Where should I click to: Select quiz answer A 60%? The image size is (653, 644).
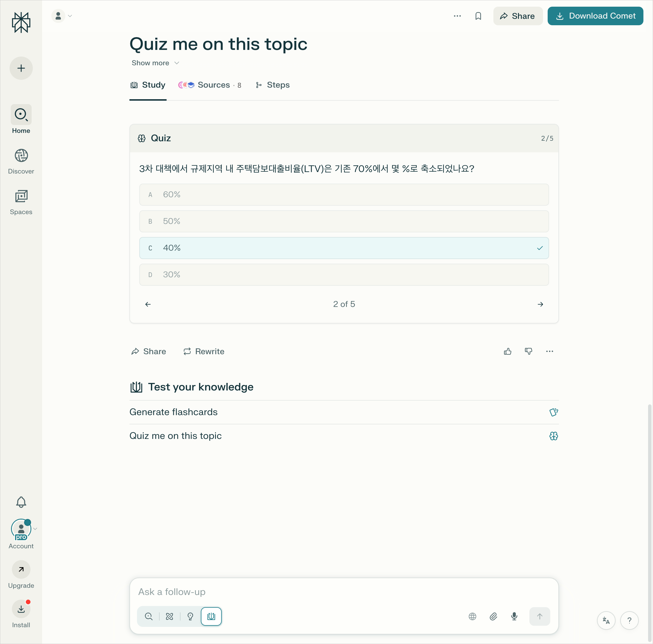tap(344, 195)
